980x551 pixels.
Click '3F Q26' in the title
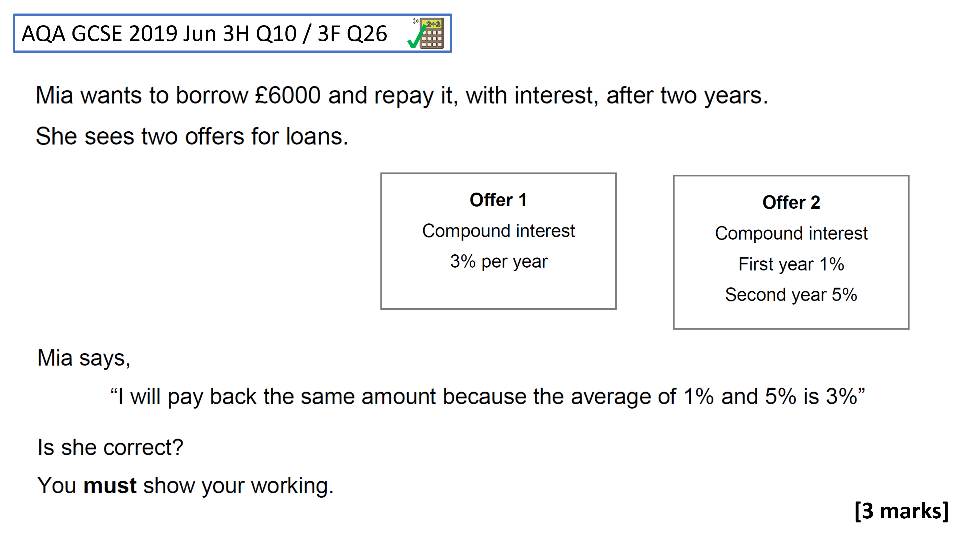click(x=352, y=34)
